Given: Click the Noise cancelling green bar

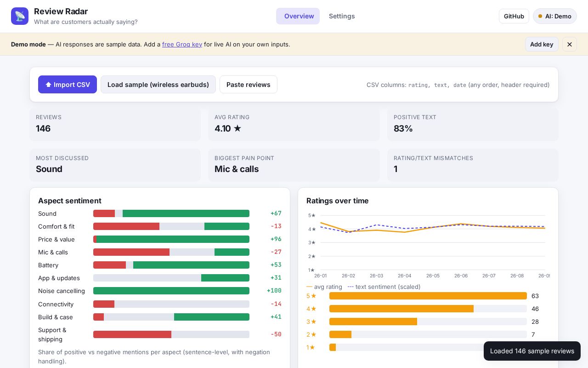Looking at the screenshot, I should pyautogui.click(x=171, y=291).
